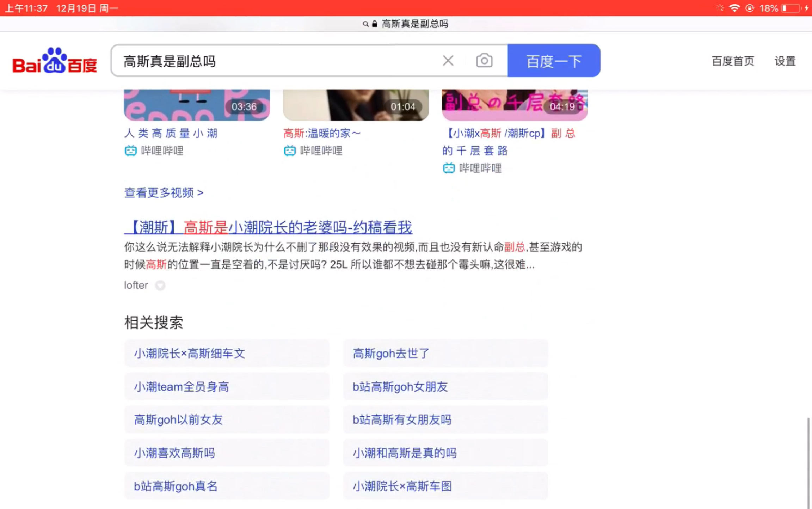Viewport: 812px width, 509px height.
Task: Open camera image search icon
Action: tap(484, 61)
